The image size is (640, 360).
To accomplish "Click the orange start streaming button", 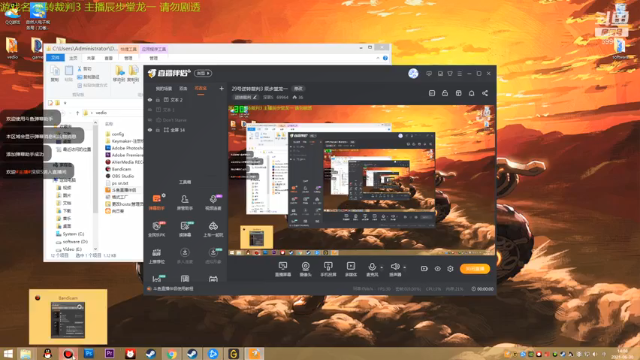I will click(475, 269).
